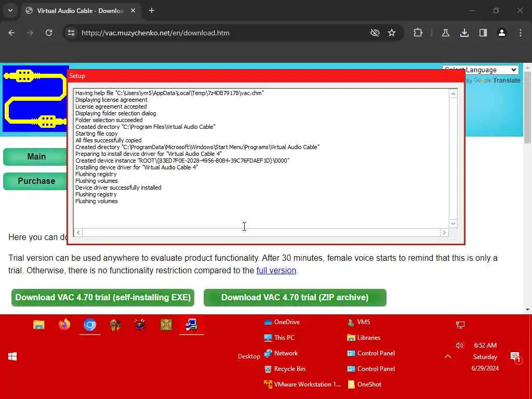Open OneDrive in Desktop toolbar
Screen dimensions: 532x399
point(282,322)
